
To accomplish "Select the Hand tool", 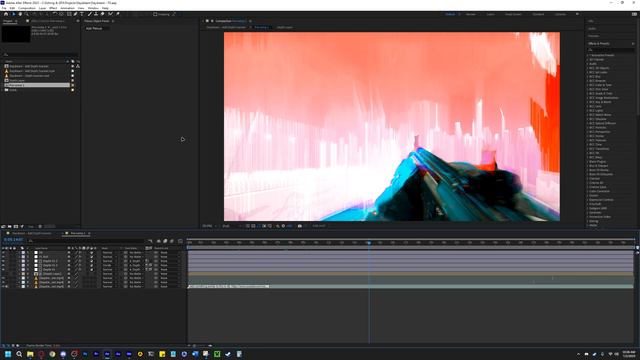I will click(20, 14).
